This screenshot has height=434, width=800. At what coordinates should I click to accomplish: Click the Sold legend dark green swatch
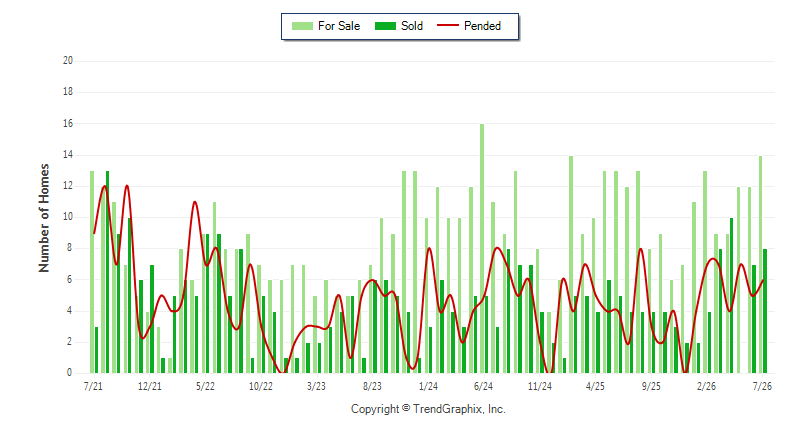tap(385, 26)
